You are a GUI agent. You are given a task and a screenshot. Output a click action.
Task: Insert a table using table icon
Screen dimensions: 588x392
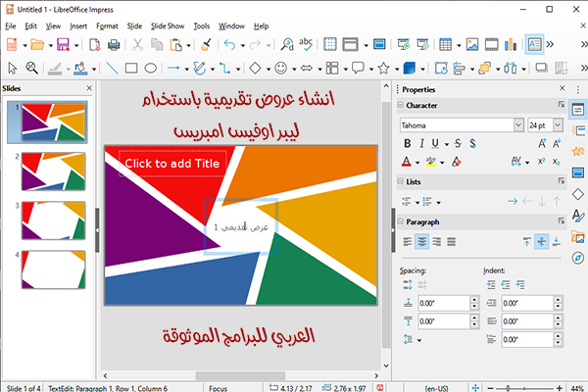click(445, 45)
